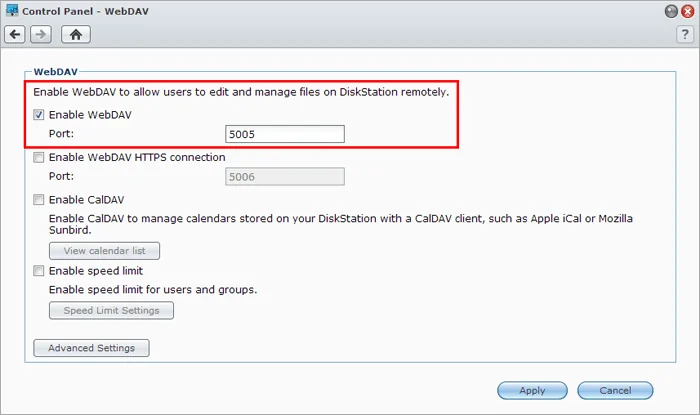Click the Control Panel title bar icon
The height and width of the screenshot is (415, 700).
tap(12, 10)
